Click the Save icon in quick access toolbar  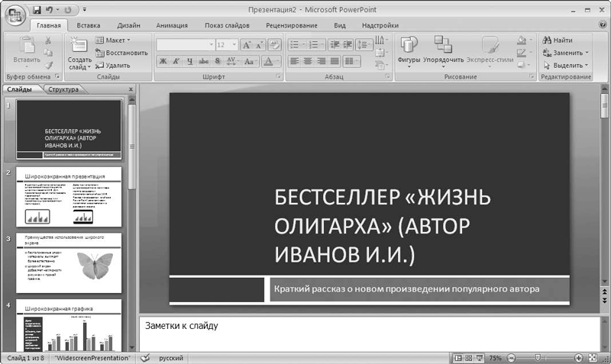(x=37, y=10)
